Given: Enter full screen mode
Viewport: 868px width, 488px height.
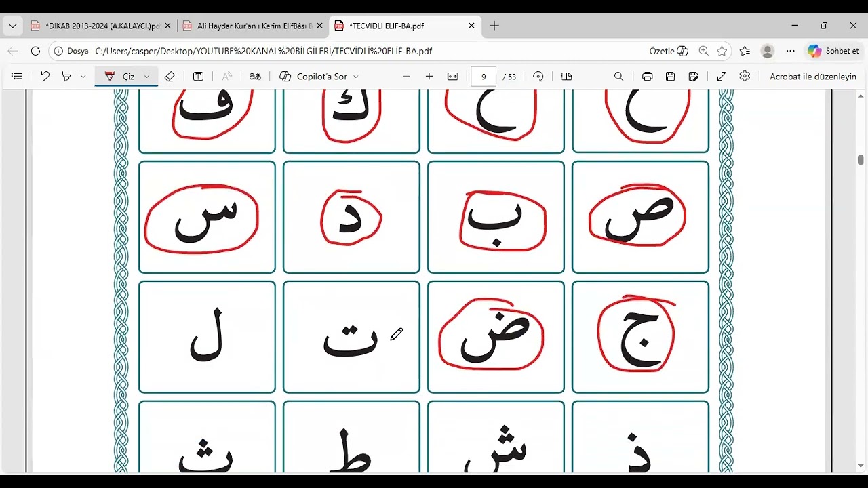Looking at the screenshot, I should [722, 77].
